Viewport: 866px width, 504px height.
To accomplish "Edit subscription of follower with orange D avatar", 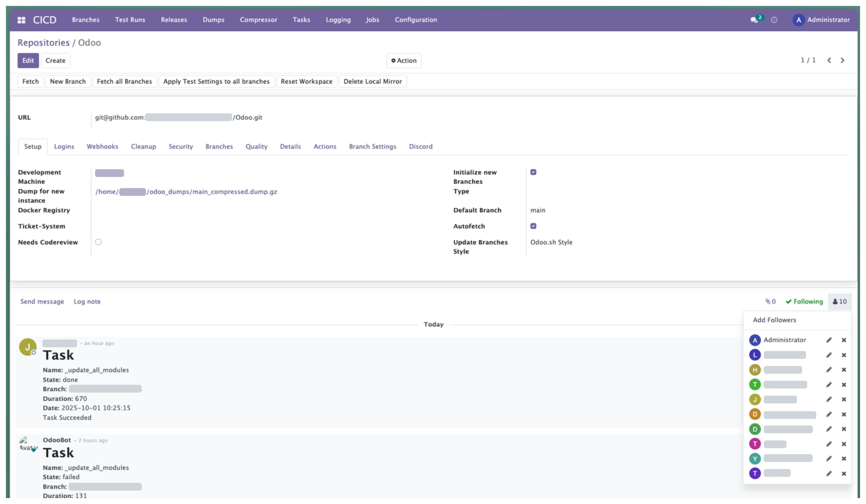I will (x=829, y=414).
